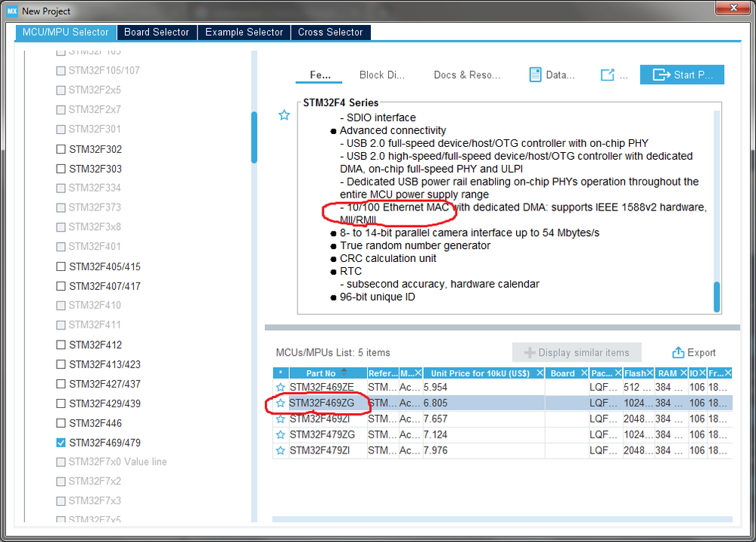Tick the STM32F413/423 checkbox

(61, 365)
